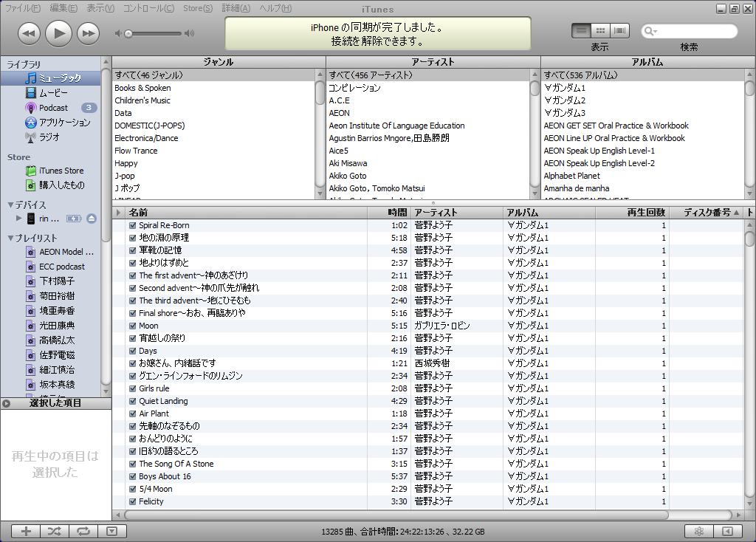Click the song list horizontal scrollbar
The width and height of the screenshot is (756, 542).
(396, 515)
